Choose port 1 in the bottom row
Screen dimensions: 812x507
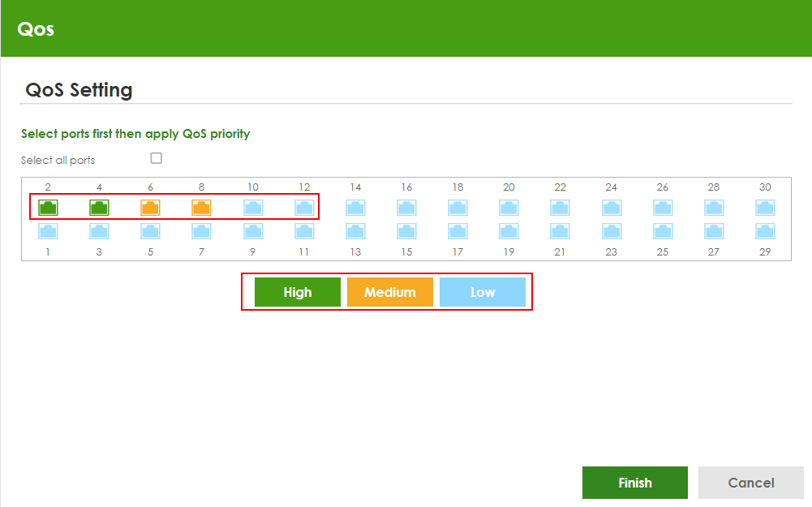coord(48,232)
